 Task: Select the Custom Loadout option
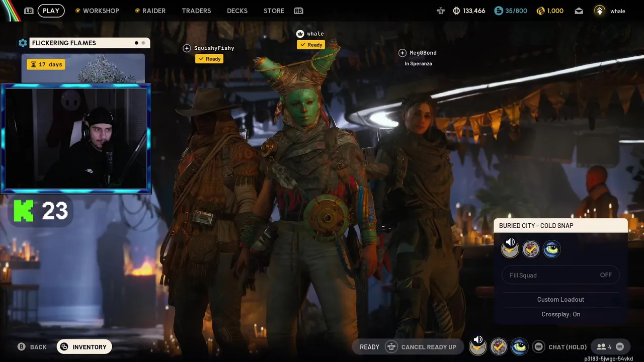pyautogui.click(x=560, y=300)
